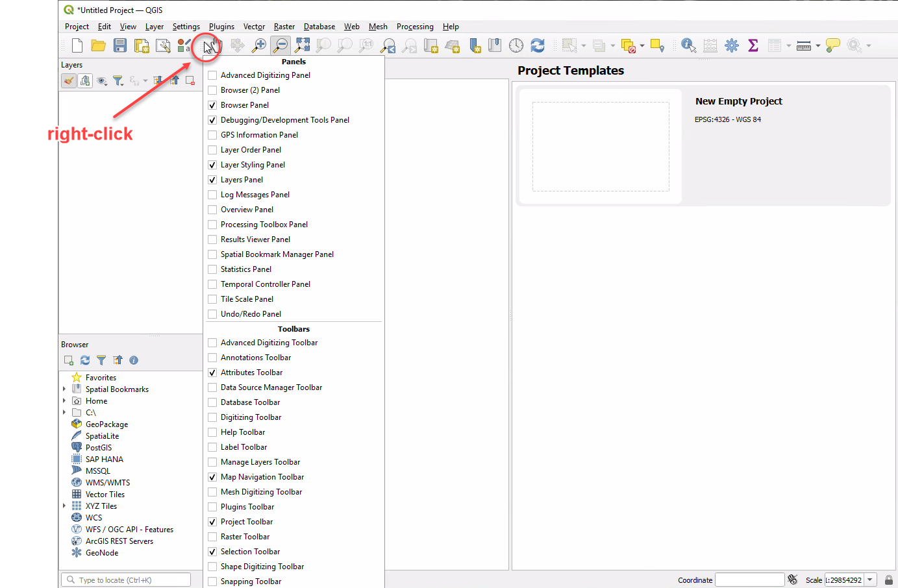This screenshot has width=898, height=588.
Task: Click GeoPackage in the Browser tree
Action: click(106, 424)
